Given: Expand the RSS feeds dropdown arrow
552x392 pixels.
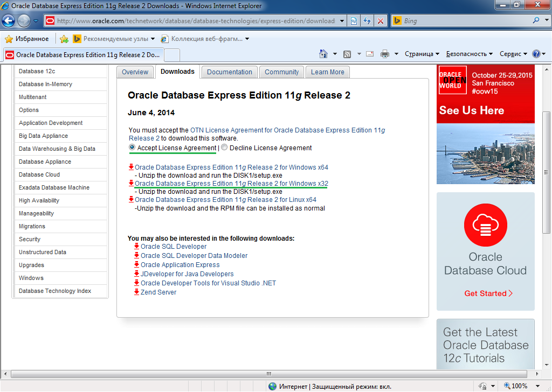Looking at the screenshot, I should tap(359, 54).
